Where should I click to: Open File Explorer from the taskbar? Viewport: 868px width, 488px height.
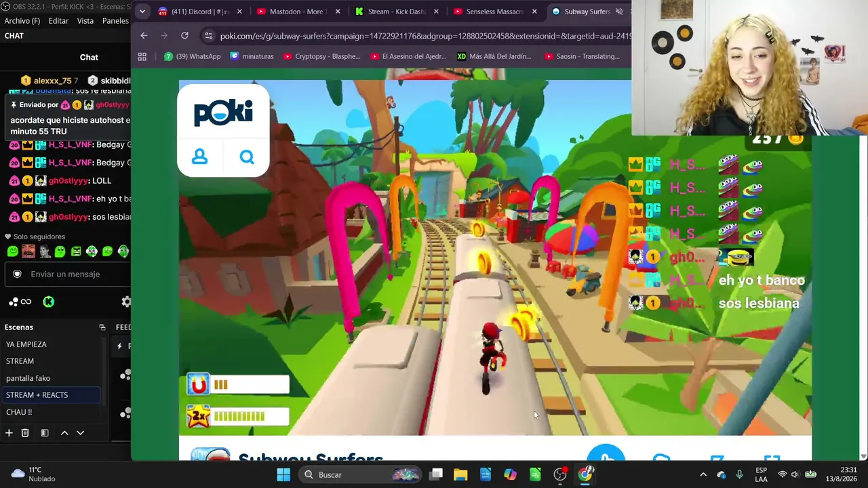(460, 474)
